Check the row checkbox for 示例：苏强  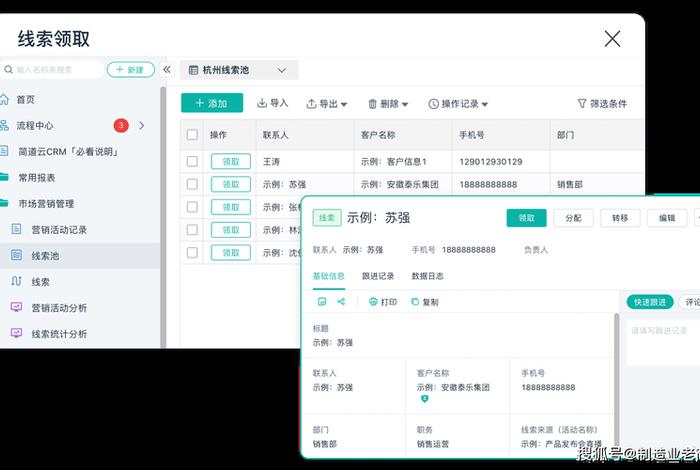(x=192, y=184)
